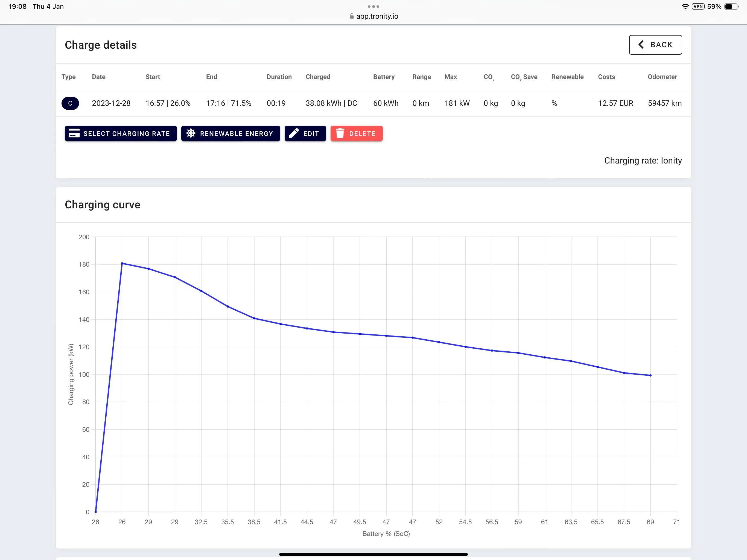Click the trash can icon on Delete button
The width and height of the screenshot is (747, 560).
[340, 133]
